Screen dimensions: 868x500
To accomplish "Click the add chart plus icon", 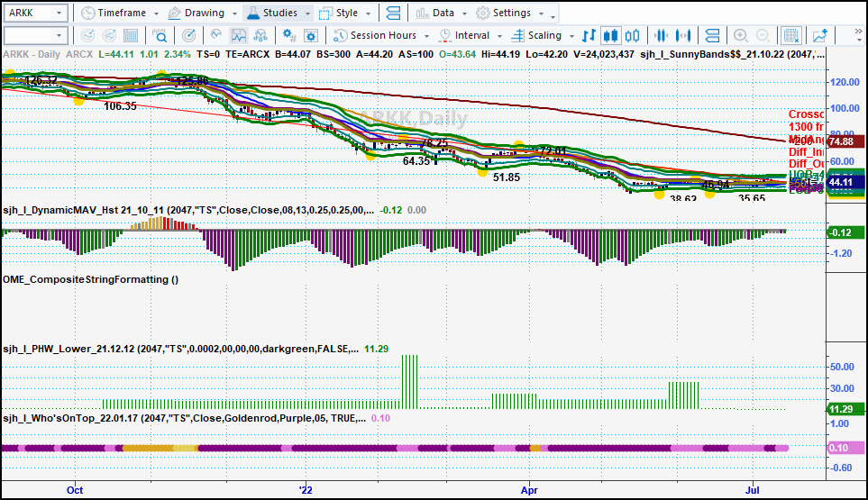I will (x=820, y=35).
